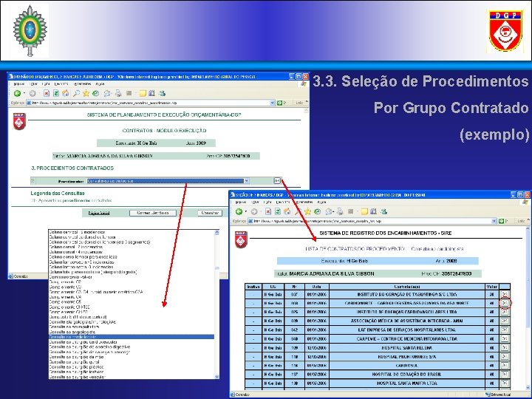
Task: Go Home via SIRE window toolbar icon
Action: click(x=287, y=212)
